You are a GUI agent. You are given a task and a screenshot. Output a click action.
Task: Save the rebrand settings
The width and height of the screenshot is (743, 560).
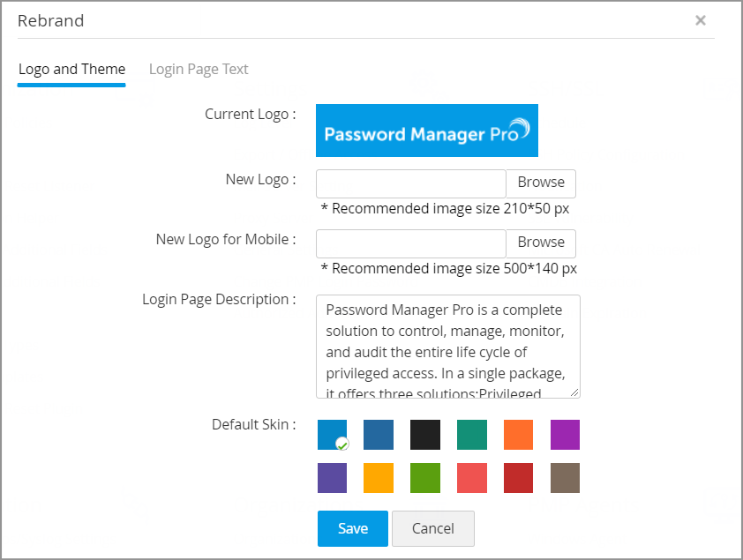pos(352,528)
